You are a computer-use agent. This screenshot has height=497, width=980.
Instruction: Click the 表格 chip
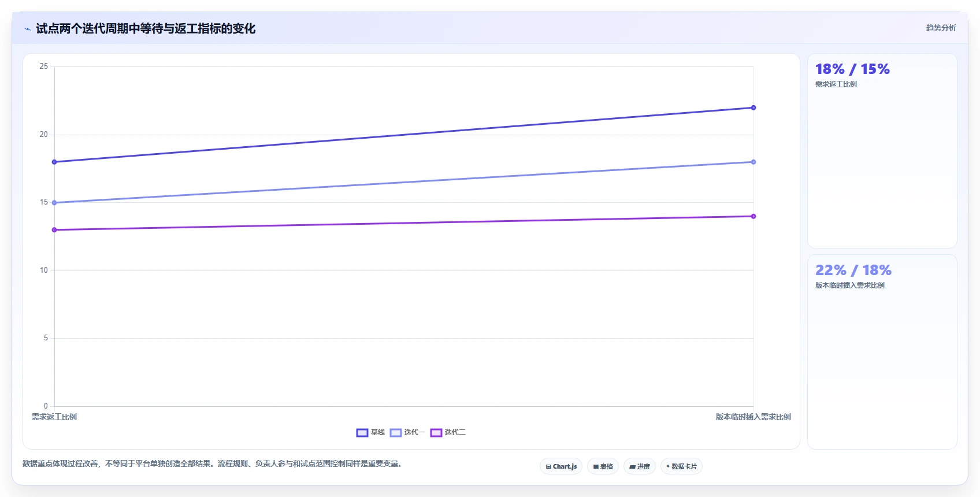(x=603, y=466)
